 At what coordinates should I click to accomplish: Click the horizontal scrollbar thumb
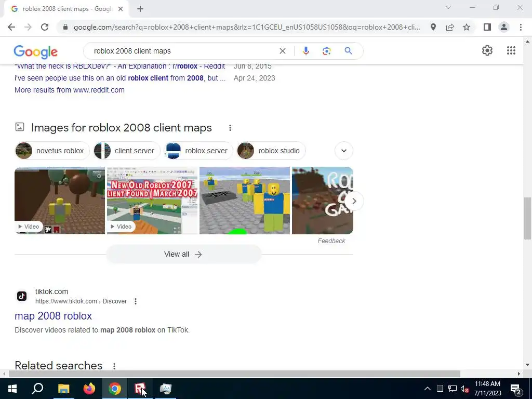click(x=234, y=374)
